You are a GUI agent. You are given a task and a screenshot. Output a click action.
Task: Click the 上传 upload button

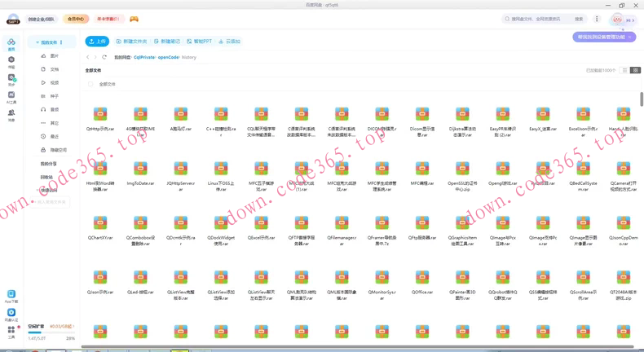tap(97, 42)
